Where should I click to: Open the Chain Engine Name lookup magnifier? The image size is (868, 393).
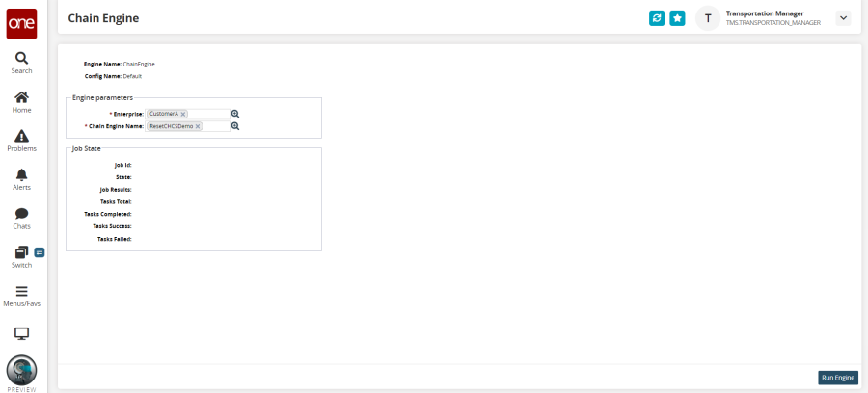(234, 126)
